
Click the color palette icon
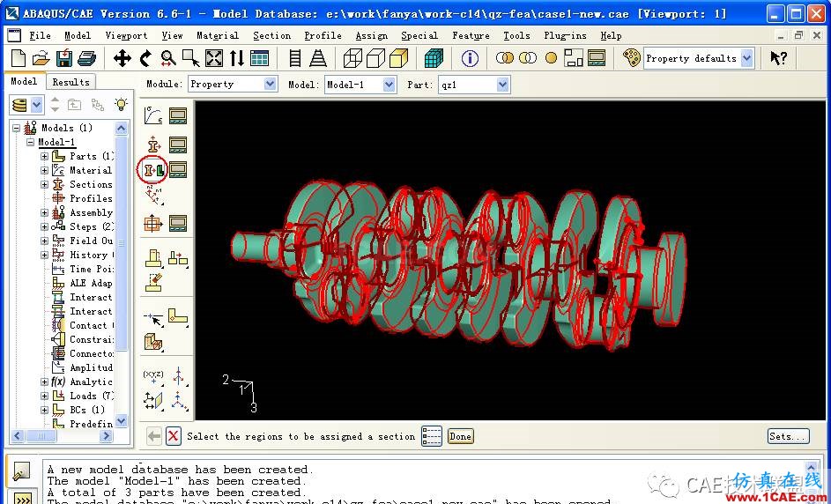click(x=631, y=57)
